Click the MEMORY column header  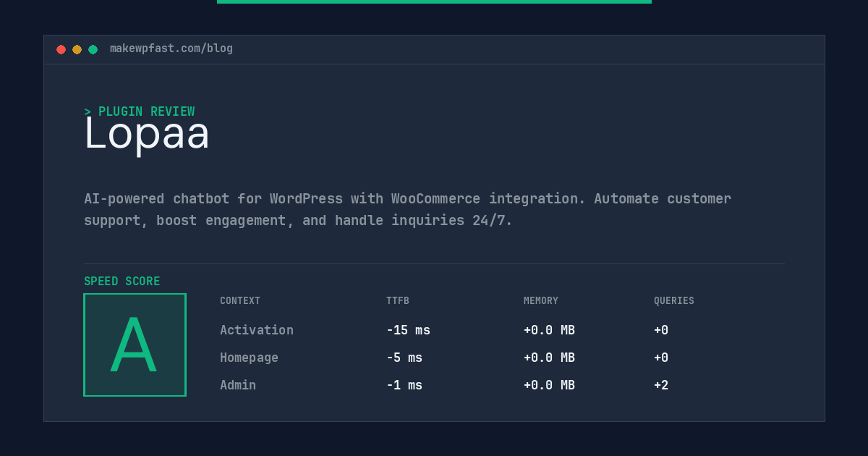click(x=541, y=301)
